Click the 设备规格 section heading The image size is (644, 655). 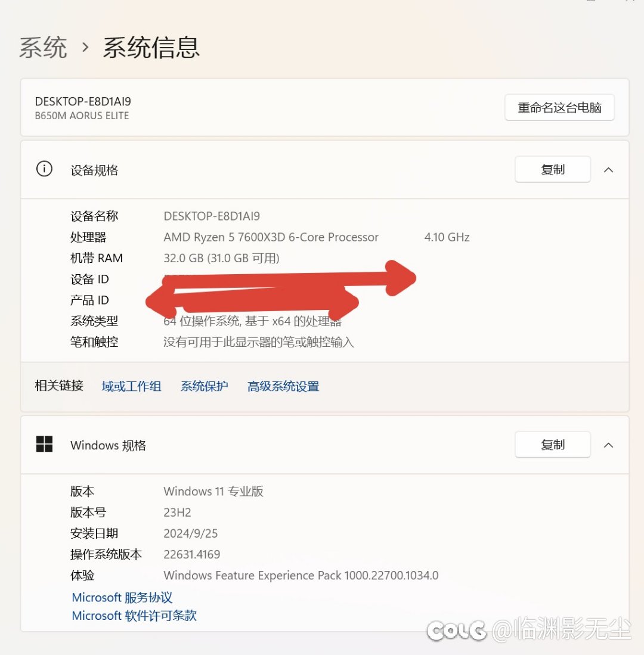coord(94,170)
